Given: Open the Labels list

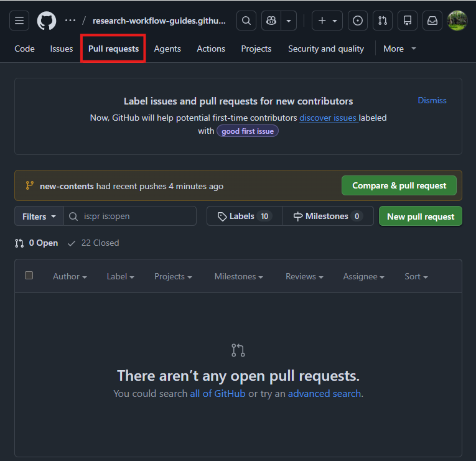Looking at the screenshot, I should coord(245,217).
